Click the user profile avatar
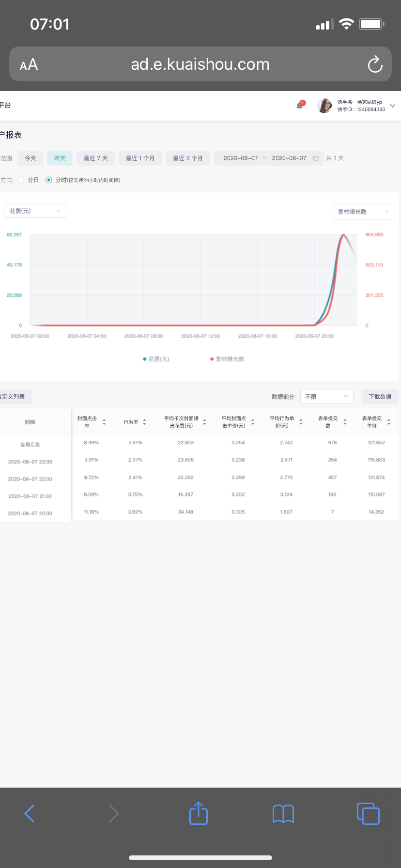The height and width of the screenshot is (868, 401). [324, 106]
